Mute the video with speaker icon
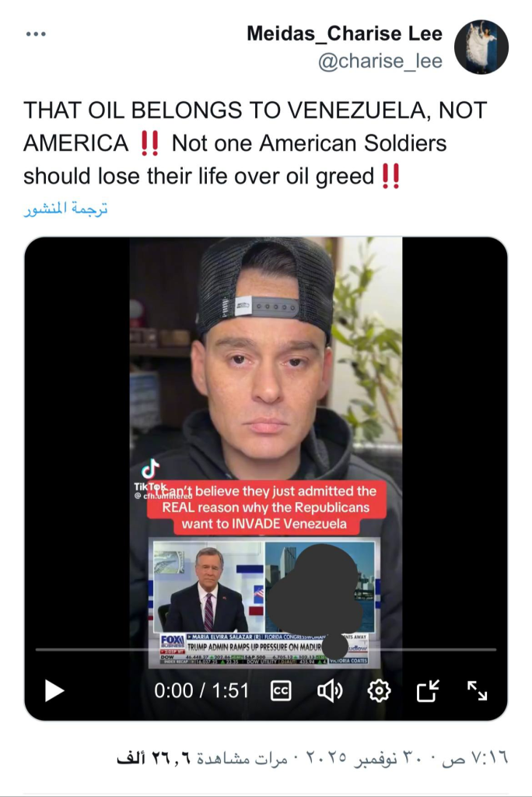This screenshot has height=797, width=532. [330, 691]
